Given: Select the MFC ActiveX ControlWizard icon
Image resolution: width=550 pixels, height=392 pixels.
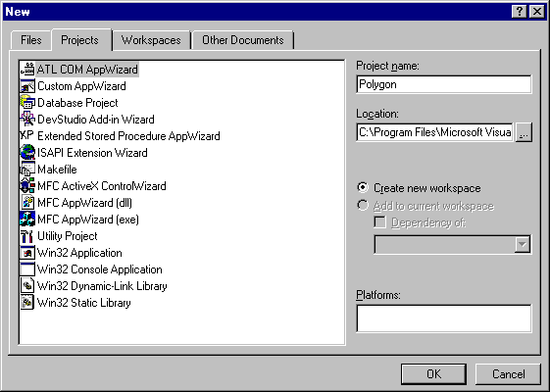Looking at the screenshot, I should click(x=27, y=186).
